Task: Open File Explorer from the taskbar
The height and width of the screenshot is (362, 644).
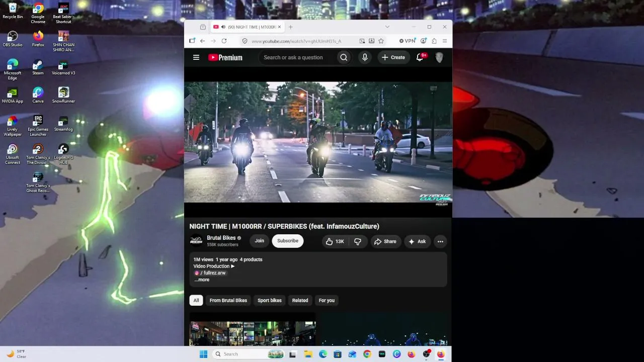Action: [308, 354]
